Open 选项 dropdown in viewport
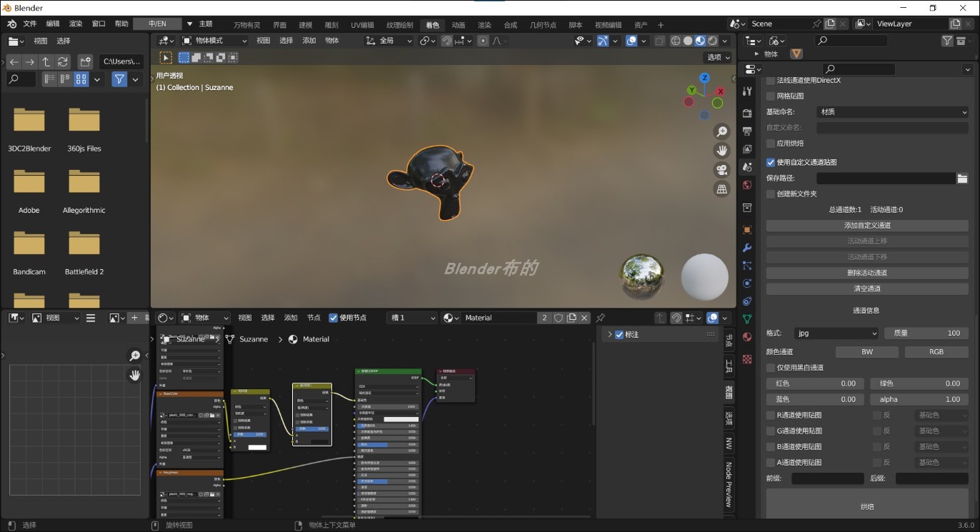 [x=717, y=57]
